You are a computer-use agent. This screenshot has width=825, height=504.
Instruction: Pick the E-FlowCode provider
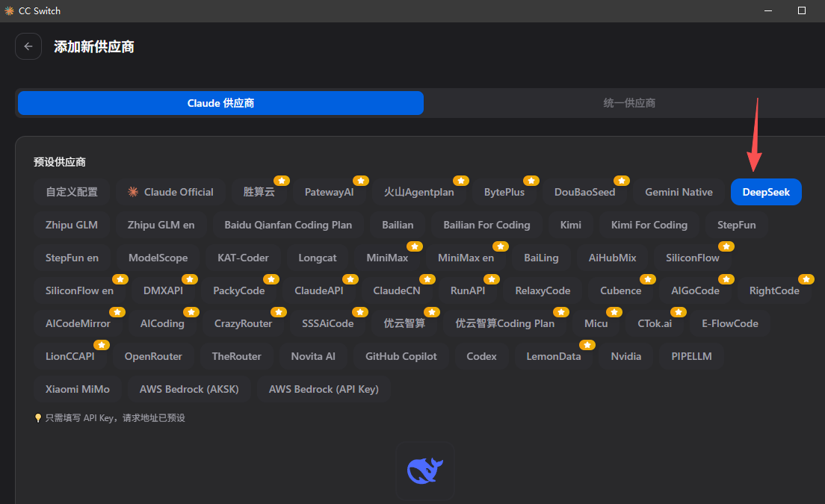click(x=730, y=323)
